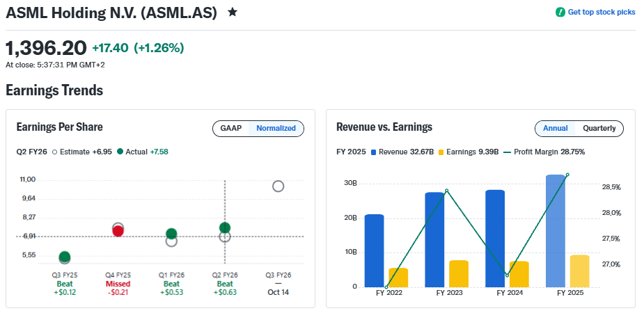The width and height of the screenshot is (644, 313).
Task: Click the Q2 FY26 estimate circle
Action: click(x=225, y=236)
